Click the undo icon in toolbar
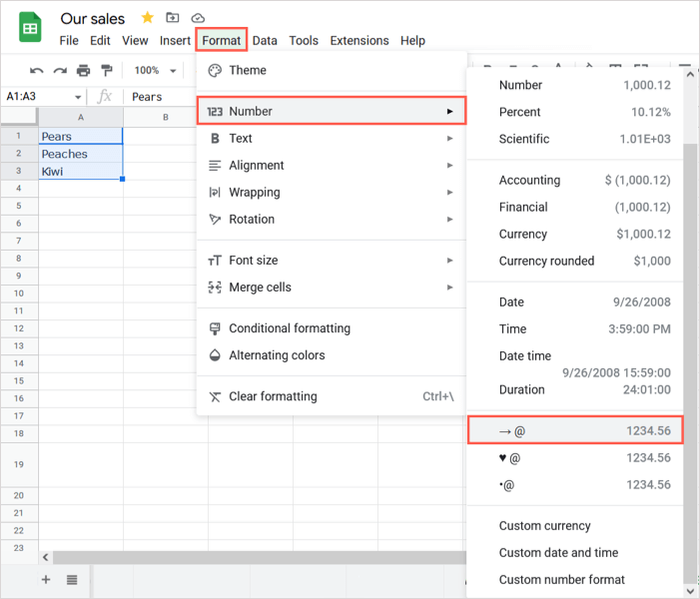This screenshot has width=700, height=599. pyautogui.click(x=37, y=71)
